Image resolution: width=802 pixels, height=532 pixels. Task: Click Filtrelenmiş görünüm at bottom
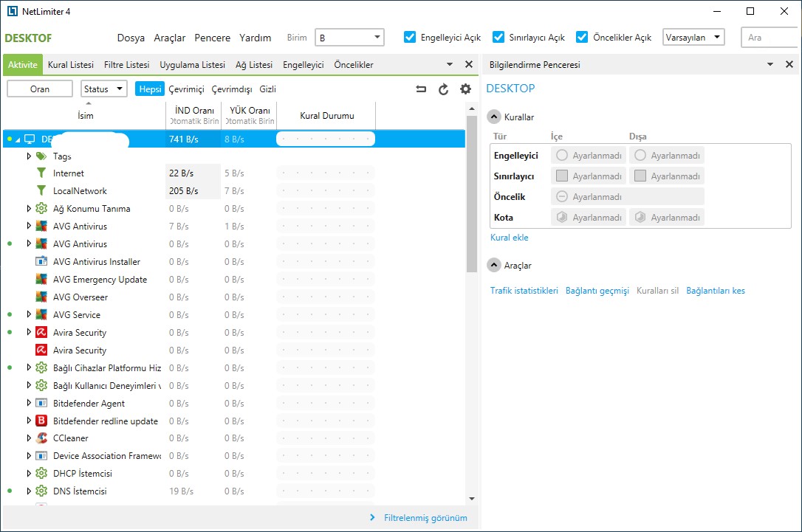(x=425, y=518)
